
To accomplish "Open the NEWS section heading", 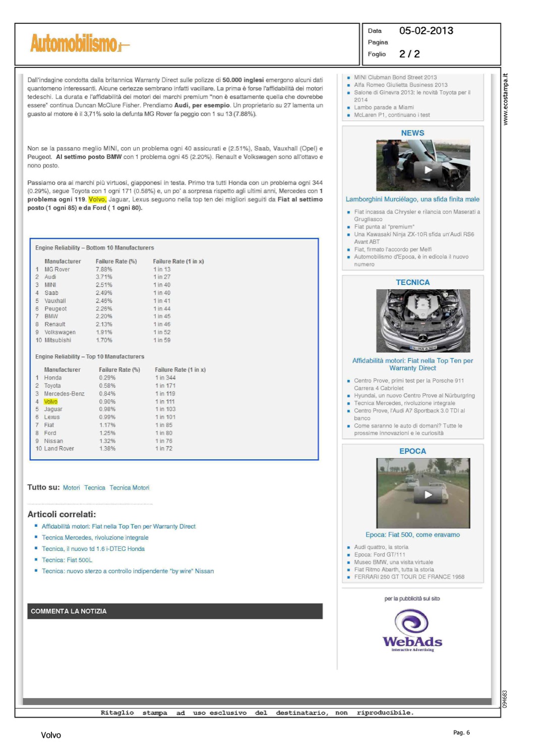I will [412, 133].
